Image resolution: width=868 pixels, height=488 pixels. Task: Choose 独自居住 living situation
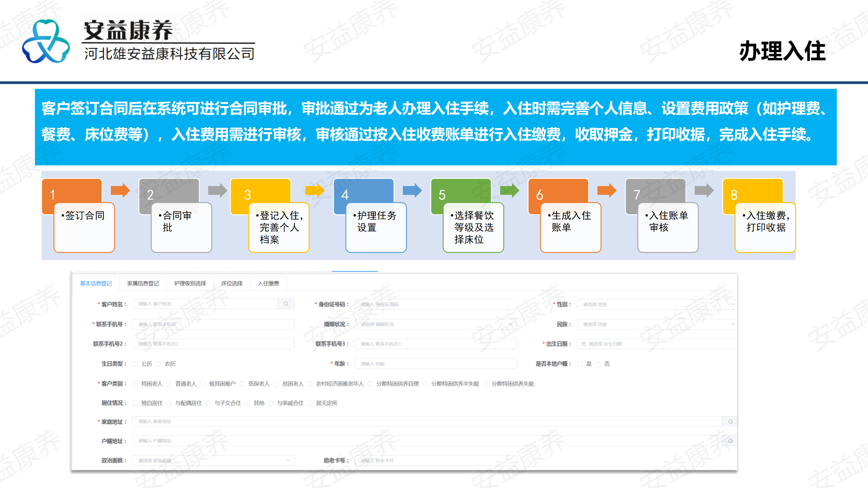click(x=135, y=403)
